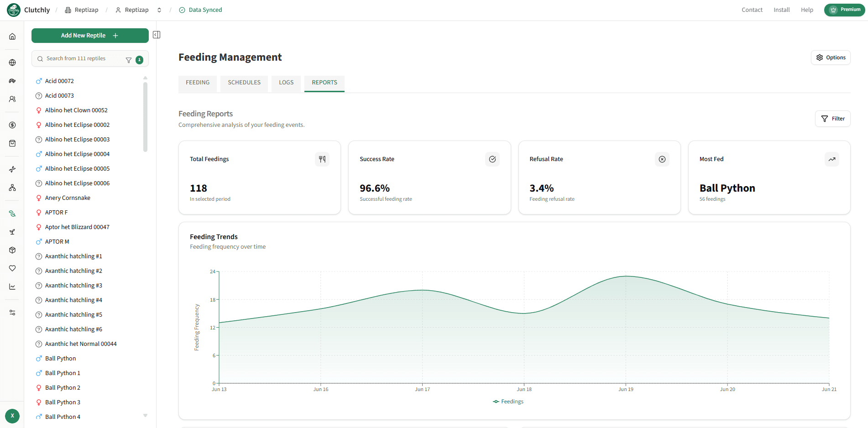Click the Jun 19 peak on Feeding Trends chart

[x=626, y=276]
